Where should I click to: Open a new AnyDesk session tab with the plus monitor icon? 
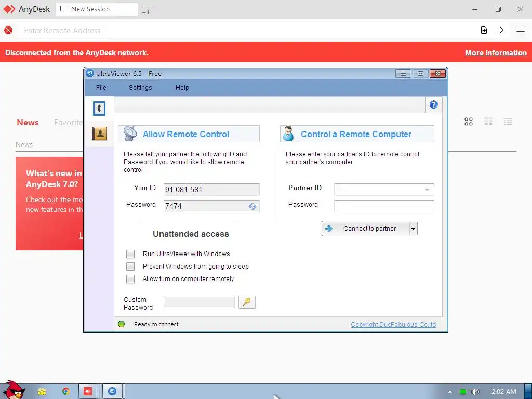point(146,10)
